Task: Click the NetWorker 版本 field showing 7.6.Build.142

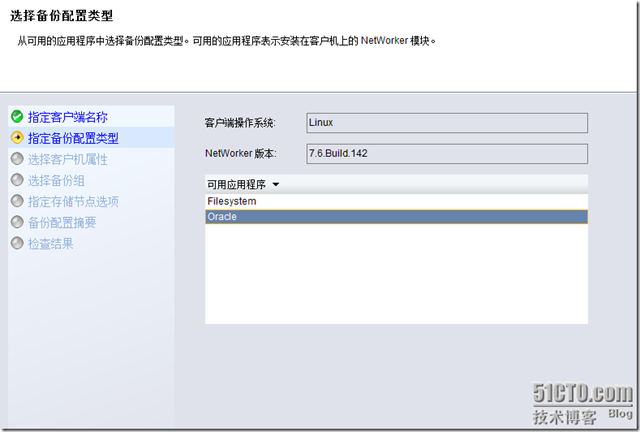Action: [447, 154]
